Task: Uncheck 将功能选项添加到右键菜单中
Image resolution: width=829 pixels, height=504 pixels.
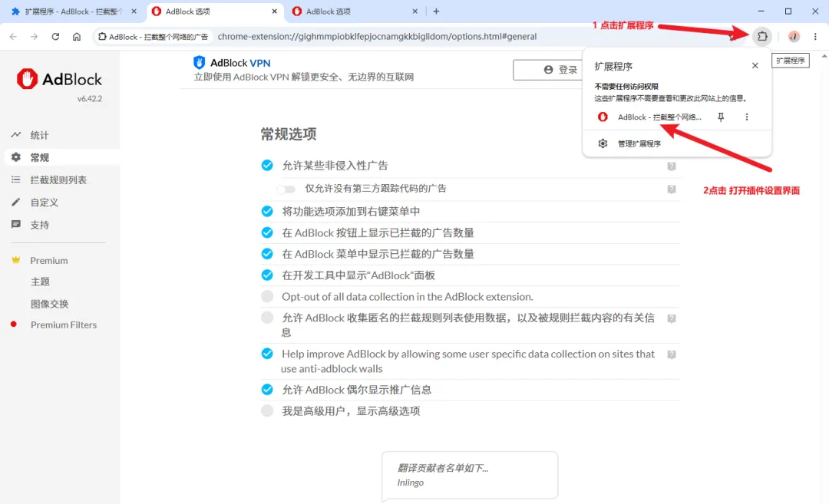Action: click(267, 211)
